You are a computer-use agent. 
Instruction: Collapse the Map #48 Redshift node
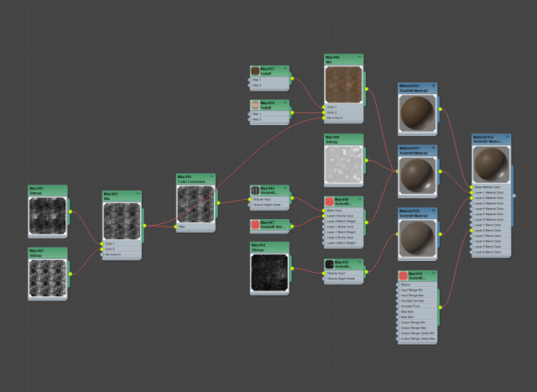pyautogui.click(x=360, y=199)
